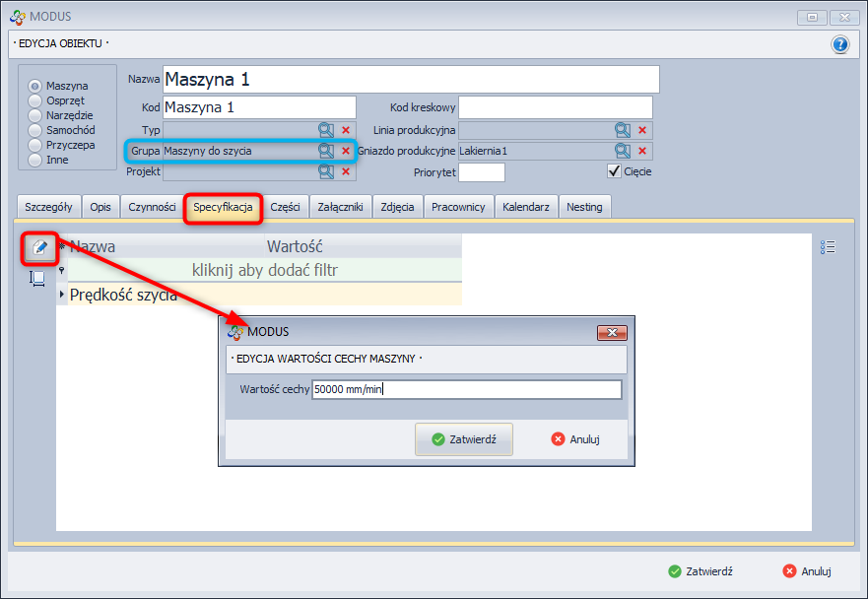This screenshot has height=599, width=868.
Task: Open the help question mark icon
Action: click(x=839, y=43)
